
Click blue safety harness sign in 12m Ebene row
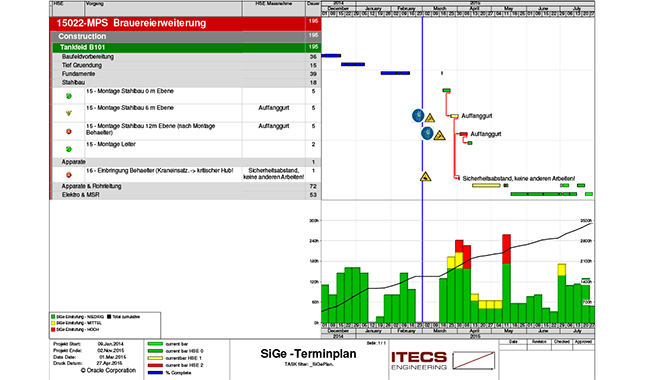coord(427,133)
